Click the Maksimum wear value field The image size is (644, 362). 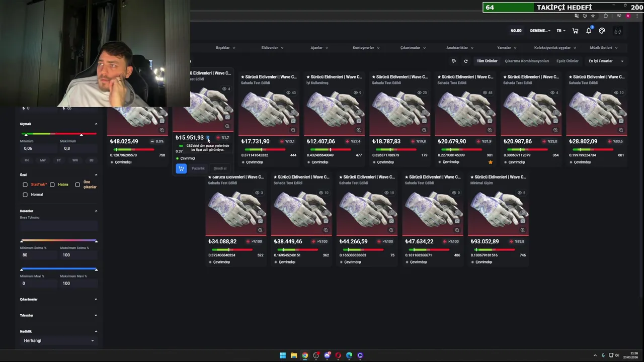tap(78, 148)
